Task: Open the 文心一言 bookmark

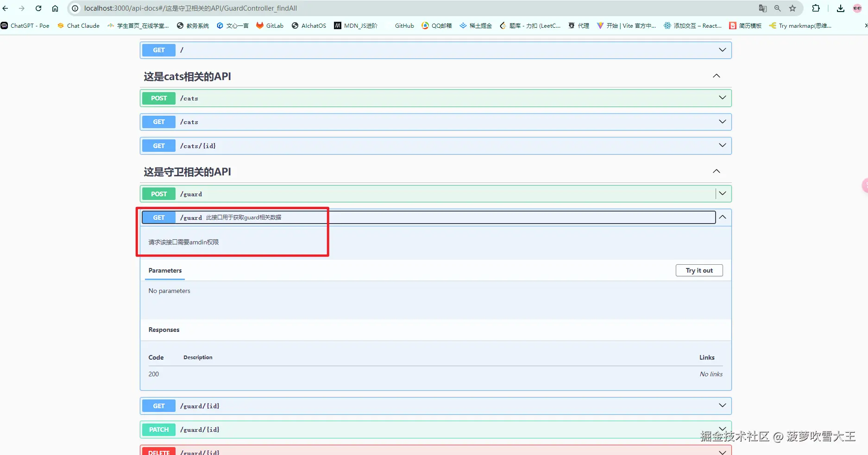Action: tap(233, 25)
